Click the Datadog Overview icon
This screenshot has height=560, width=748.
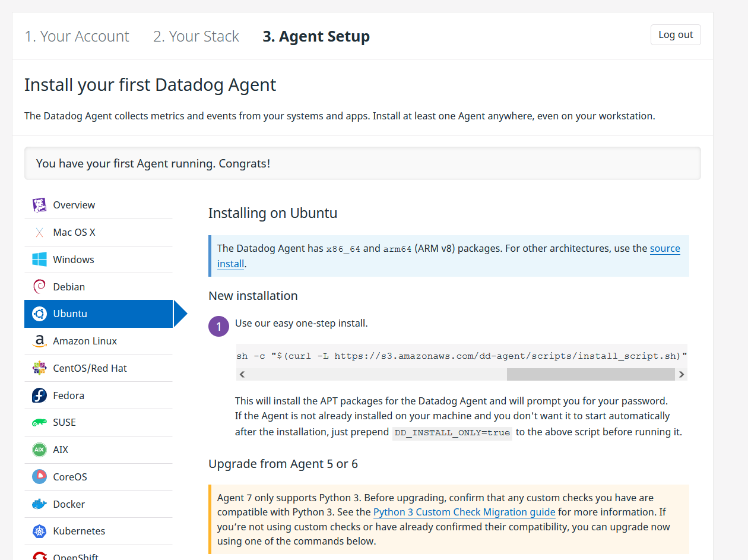click(39, 205)
